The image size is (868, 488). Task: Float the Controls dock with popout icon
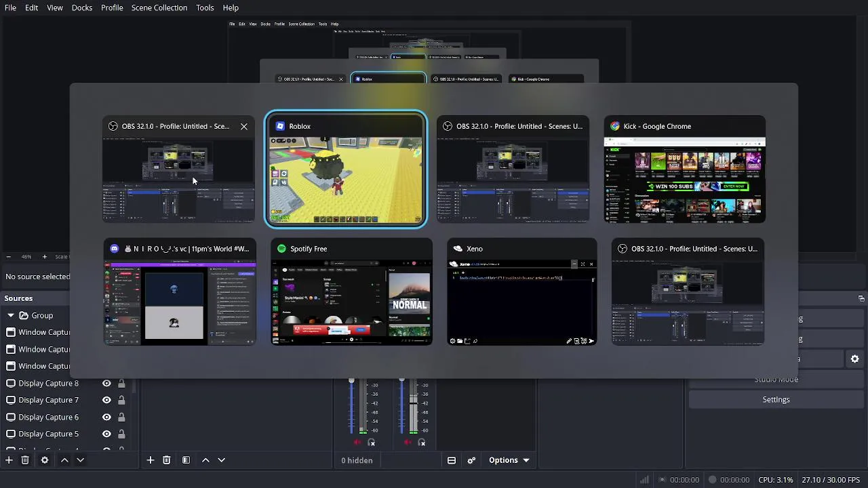click(x=861, y=298)
